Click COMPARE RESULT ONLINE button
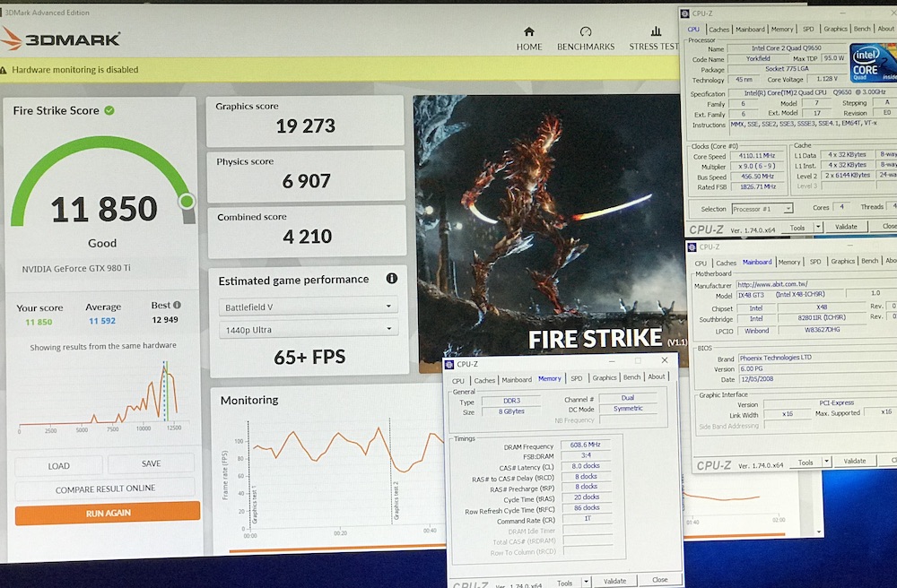The height and width of the screenshot is (588, 897). 105,489
